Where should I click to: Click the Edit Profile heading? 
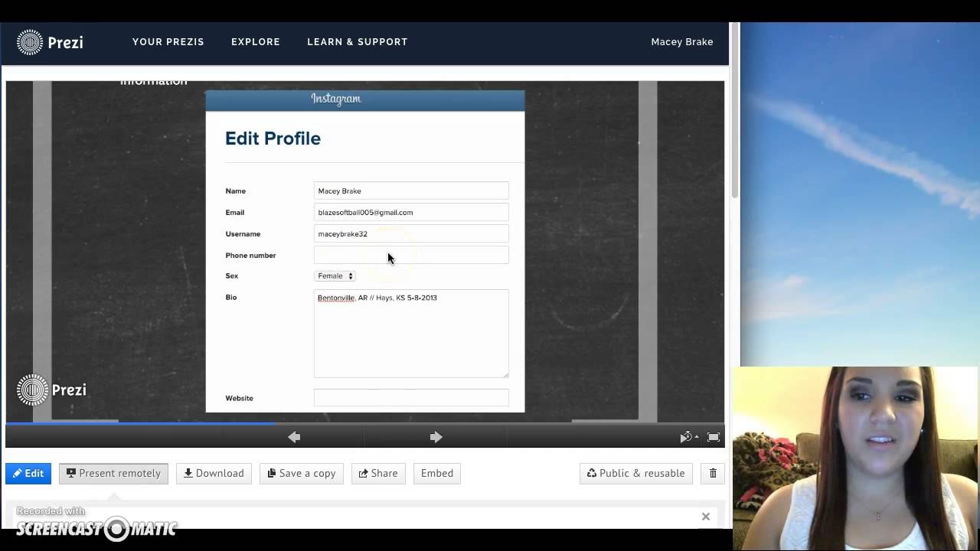[273, 139]
